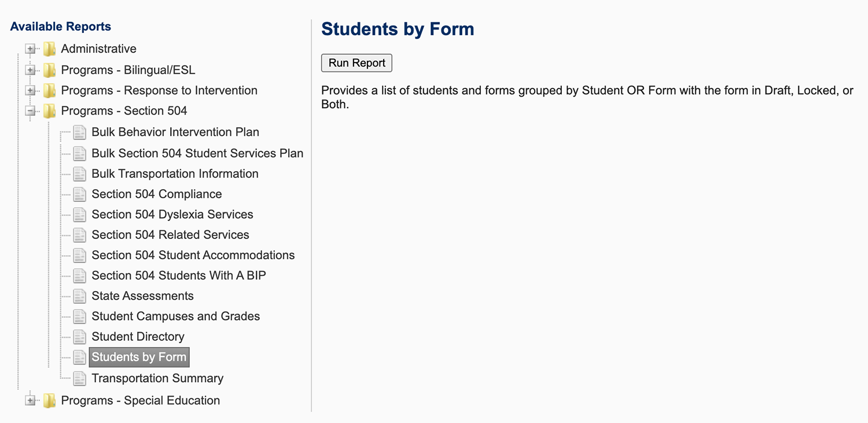This screenshot has width=868, height=423.
Task: Expand the Administrative folder node
Action: (x=30, y=49)
